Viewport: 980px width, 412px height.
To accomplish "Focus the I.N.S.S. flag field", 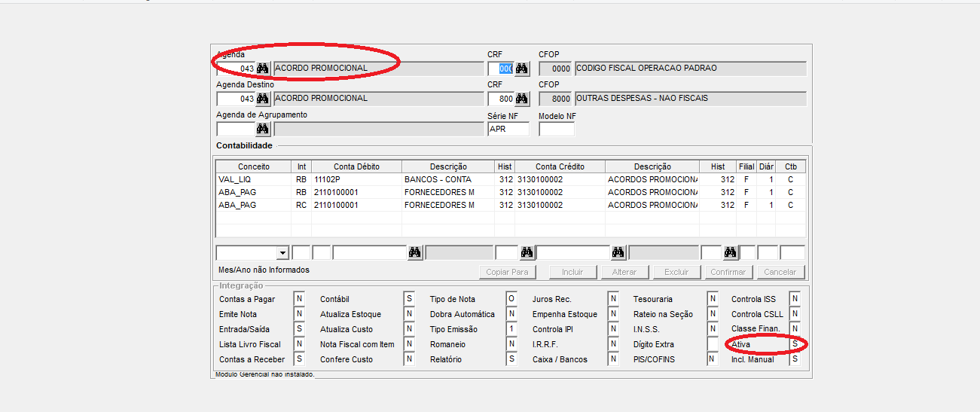I will [x=713, y=329].
